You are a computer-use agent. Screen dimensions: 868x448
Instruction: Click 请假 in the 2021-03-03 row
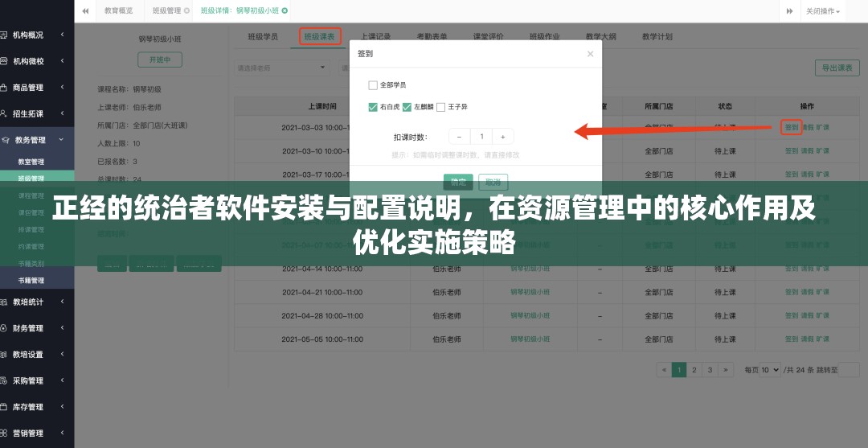point(807,127)
